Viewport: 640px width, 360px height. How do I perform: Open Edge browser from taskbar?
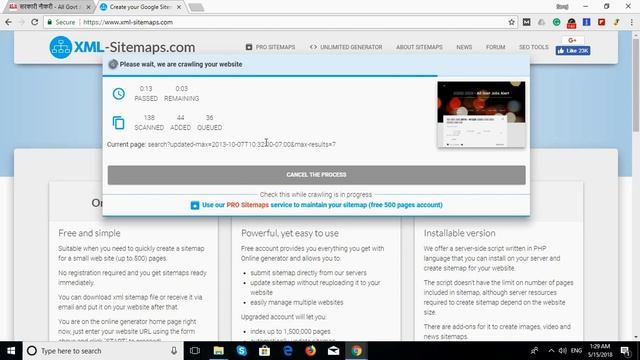(288, 351)
